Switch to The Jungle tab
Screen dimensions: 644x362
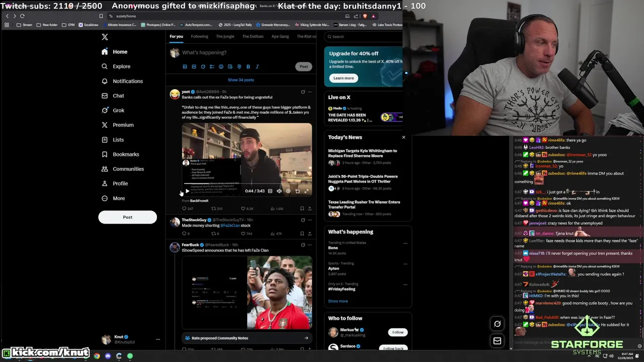225,36
